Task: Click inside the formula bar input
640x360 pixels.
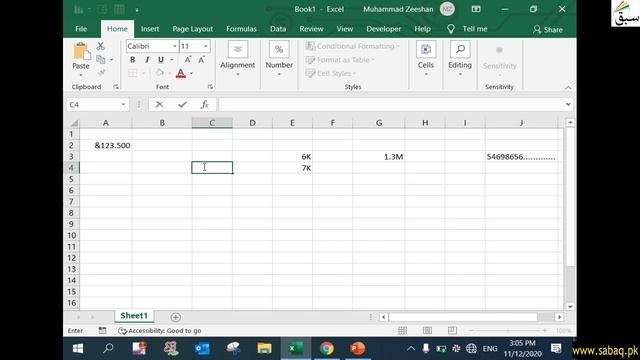Action: [391, 105]
